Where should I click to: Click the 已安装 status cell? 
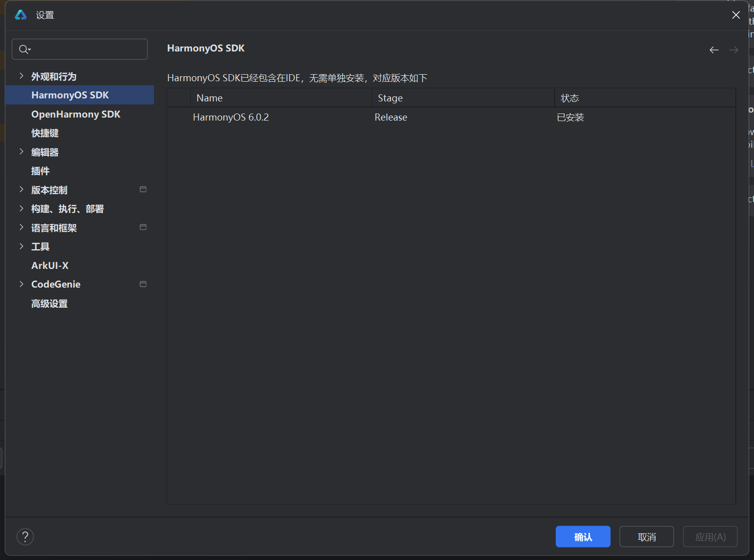(x=570, y=117)
